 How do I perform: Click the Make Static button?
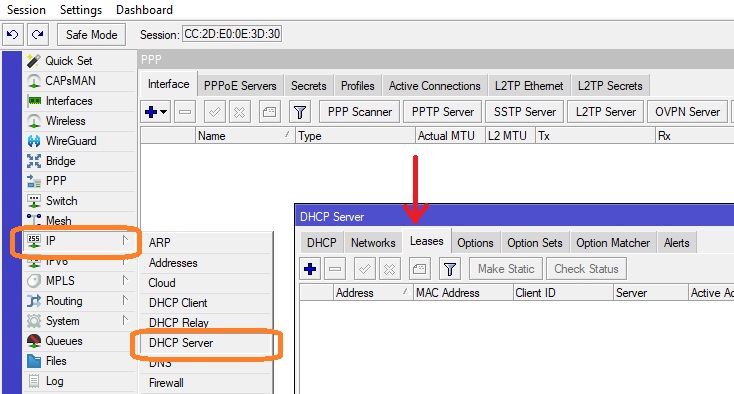click(506, 269)
